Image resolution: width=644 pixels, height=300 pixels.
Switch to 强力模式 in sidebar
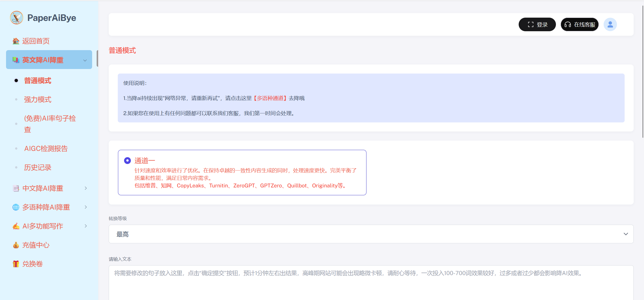[38, 99]
